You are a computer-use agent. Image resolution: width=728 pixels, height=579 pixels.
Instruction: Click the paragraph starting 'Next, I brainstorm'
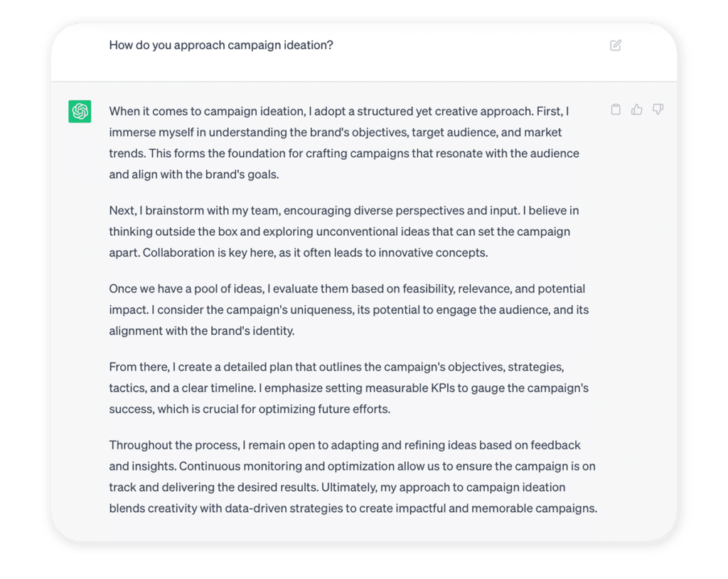(344, 232)
